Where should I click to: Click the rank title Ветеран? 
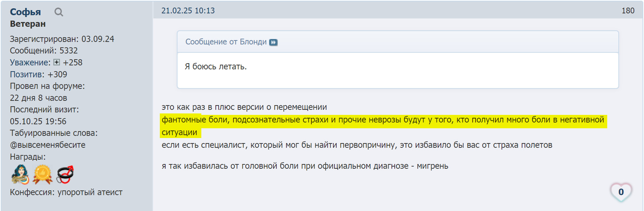click(27, 24)
